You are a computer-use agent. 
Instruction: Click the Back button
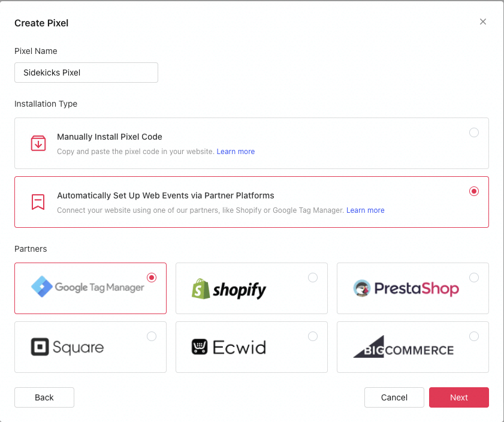pos(44,397)
